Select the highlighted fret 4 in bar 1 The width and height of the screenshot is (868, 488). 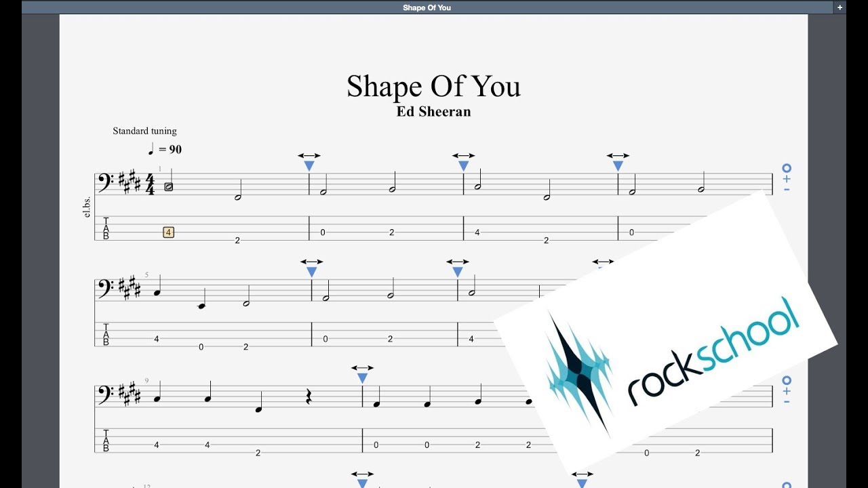point(168,232)
